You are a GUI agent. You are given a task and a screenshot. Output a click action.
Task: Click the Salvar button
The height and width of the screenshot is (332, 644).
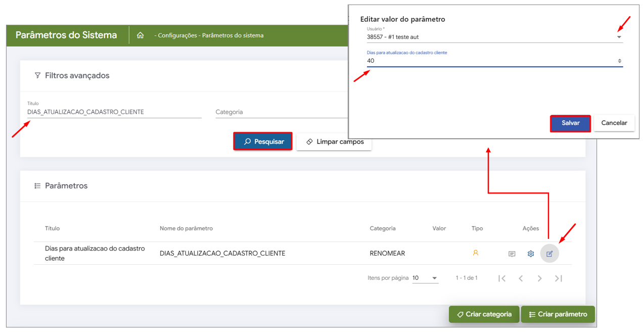coord(570,123)
